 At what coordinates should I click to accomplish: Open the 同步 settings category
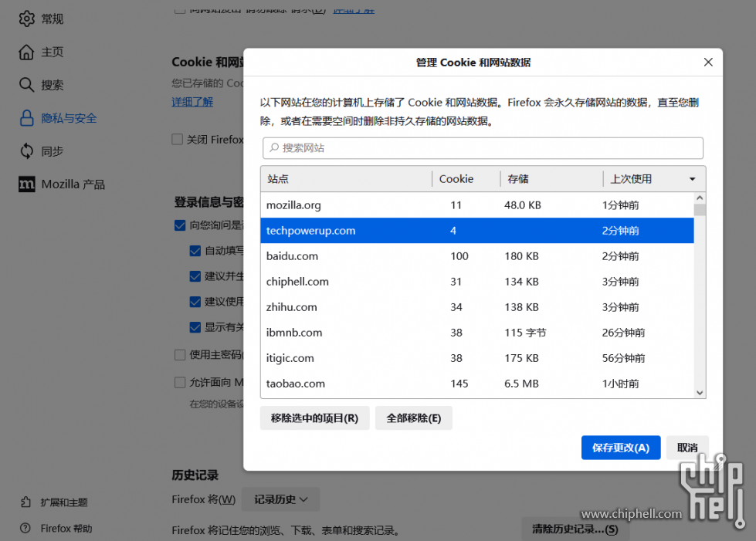coord(52,151)
